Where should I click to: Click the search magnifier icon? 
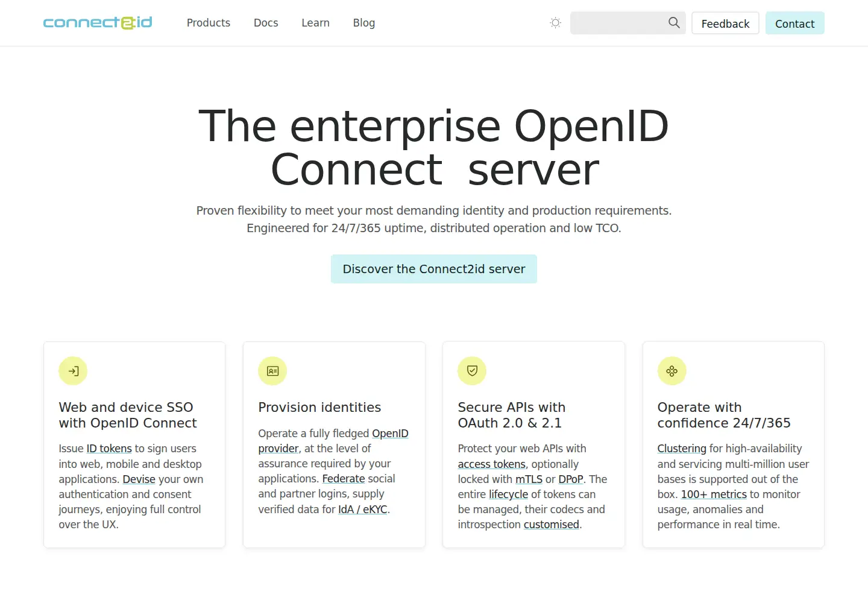click(674, 23)
